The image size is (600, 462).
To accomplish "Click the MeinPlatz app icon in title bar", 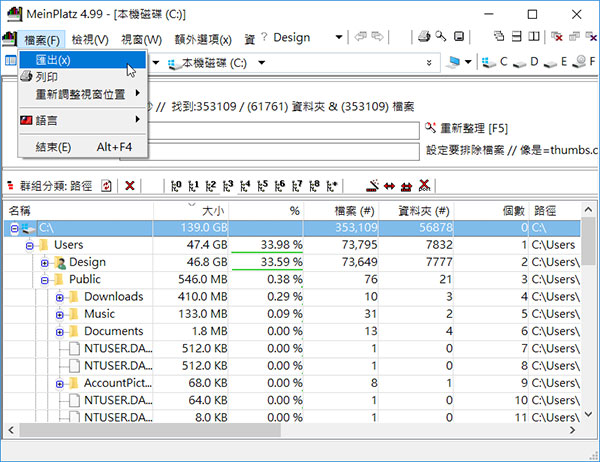I will point(15,14).
